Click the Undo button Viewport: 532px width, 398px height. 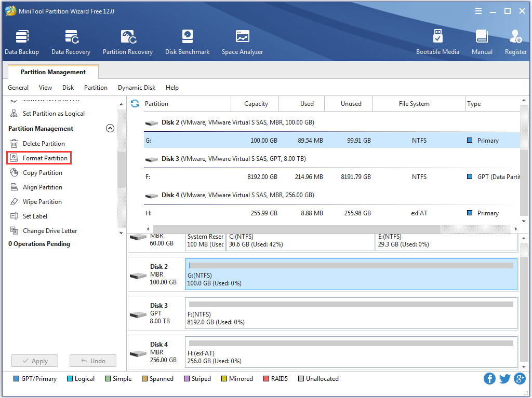tap(93, 361)
